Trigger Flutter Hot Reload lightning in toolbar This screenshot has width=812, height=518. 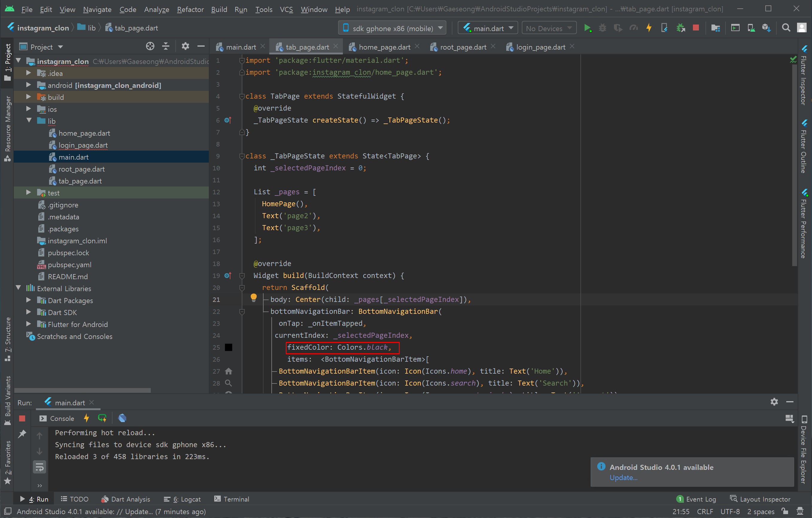click(649, 28)
